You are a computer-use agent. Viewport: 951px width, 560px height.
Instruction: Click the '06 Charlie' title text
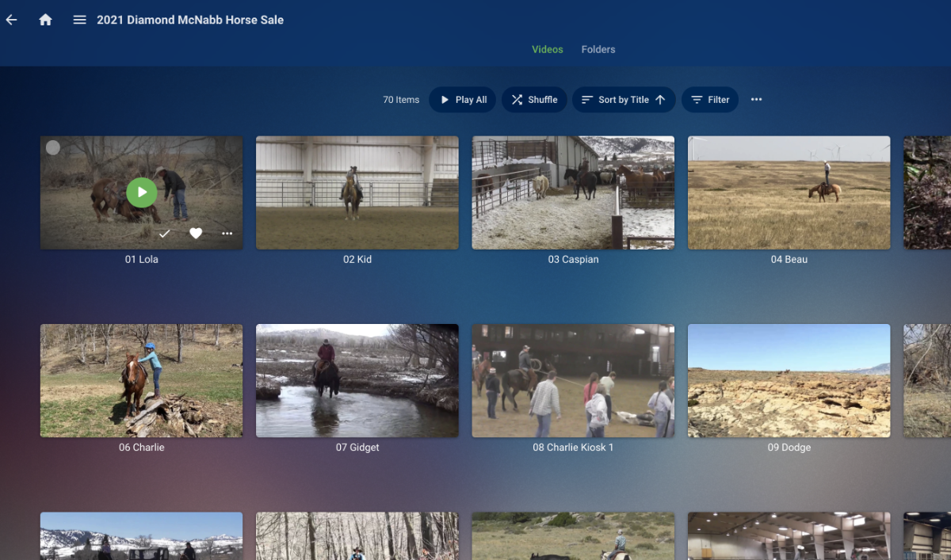(x=142, y=448)
